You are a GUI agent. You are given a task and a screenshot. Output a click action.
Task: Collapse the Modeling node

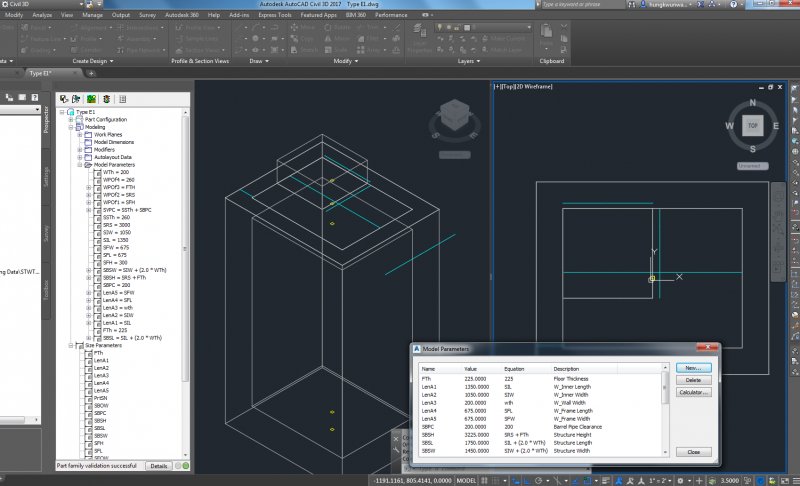(70, 127)
